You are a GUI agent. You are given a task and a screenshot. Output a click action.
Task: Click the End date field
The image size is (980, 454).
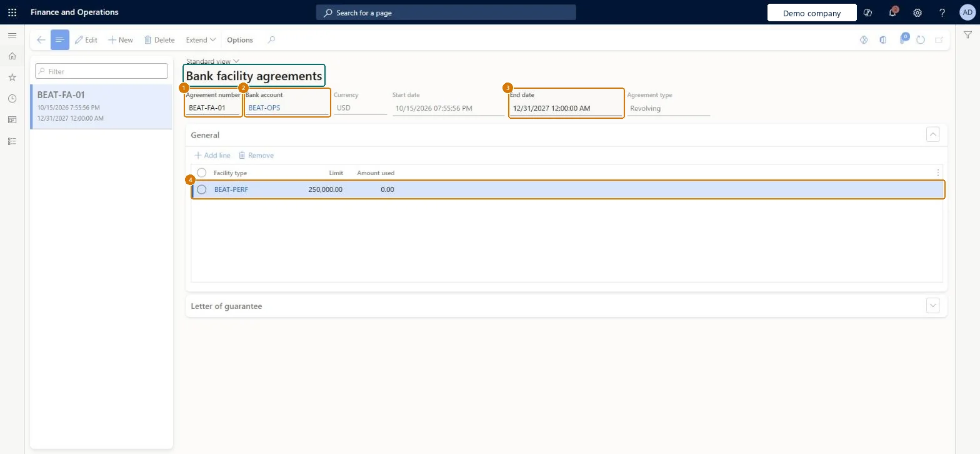pos(566,108)
